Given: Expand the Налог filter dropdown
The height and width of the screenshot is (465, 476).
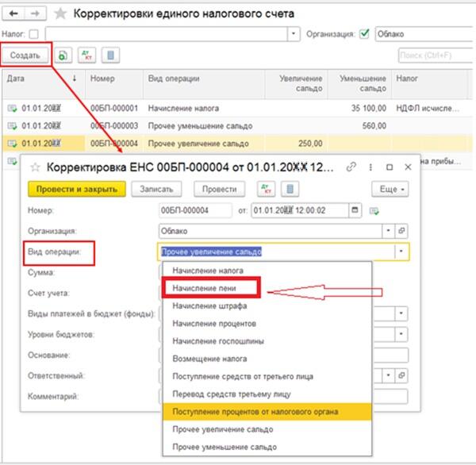Looking at the screenshot, I should [x=294, y=34].
